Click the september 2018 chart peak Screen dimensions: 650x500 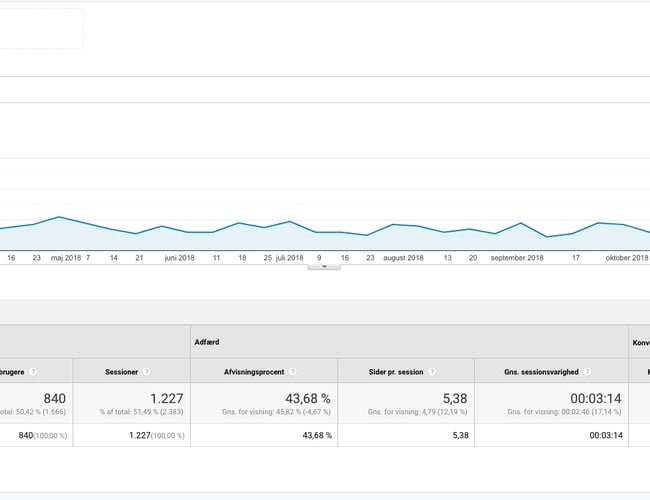tap(520, 223)
